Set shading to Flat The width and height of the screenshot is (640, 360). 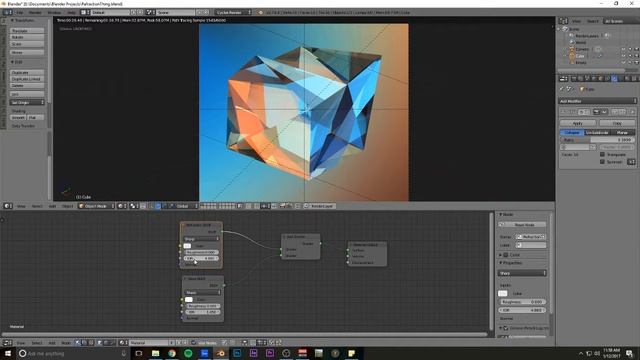pyautogui.click(x=36, y=118)
